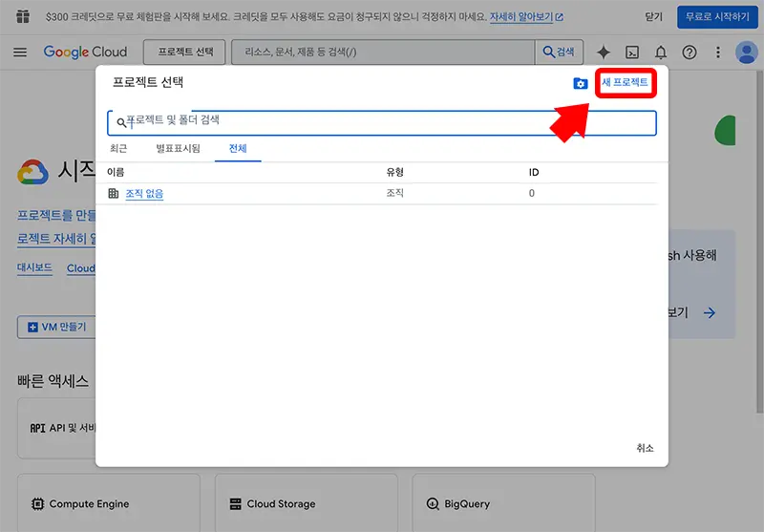Open the 프로젝트 선택 project picker
This screenshot has height=532, width=764.
[184, 53]
